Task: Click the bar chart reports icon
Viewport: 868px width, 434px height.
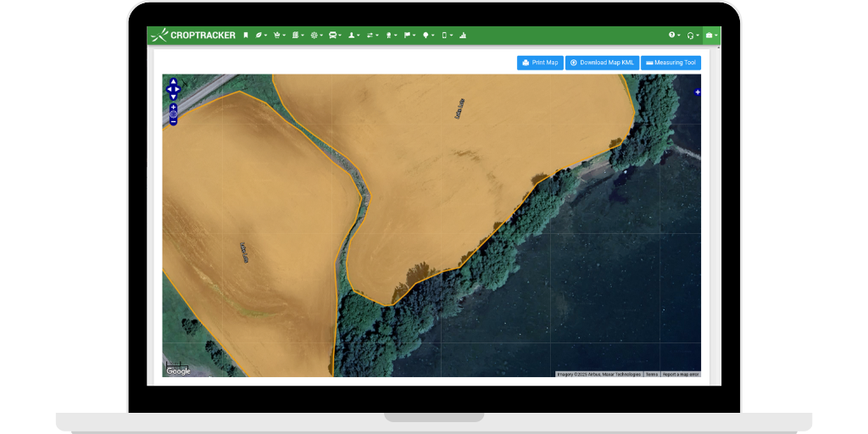Action: coord(464,36)
